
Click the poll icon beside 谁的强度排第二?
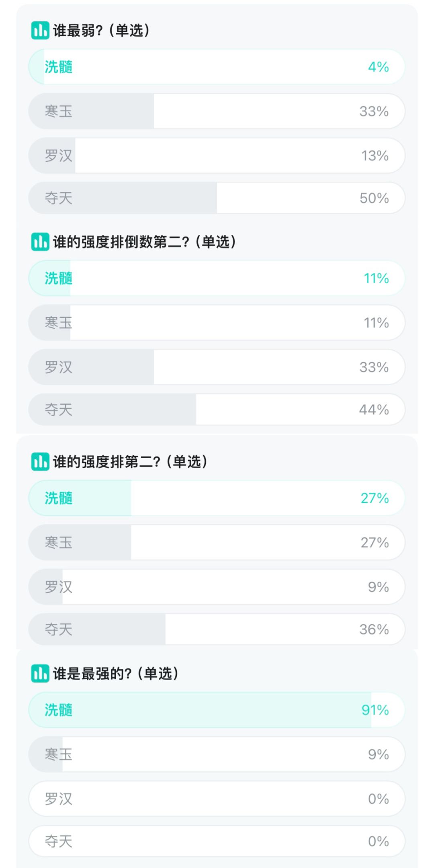(40, 462)
